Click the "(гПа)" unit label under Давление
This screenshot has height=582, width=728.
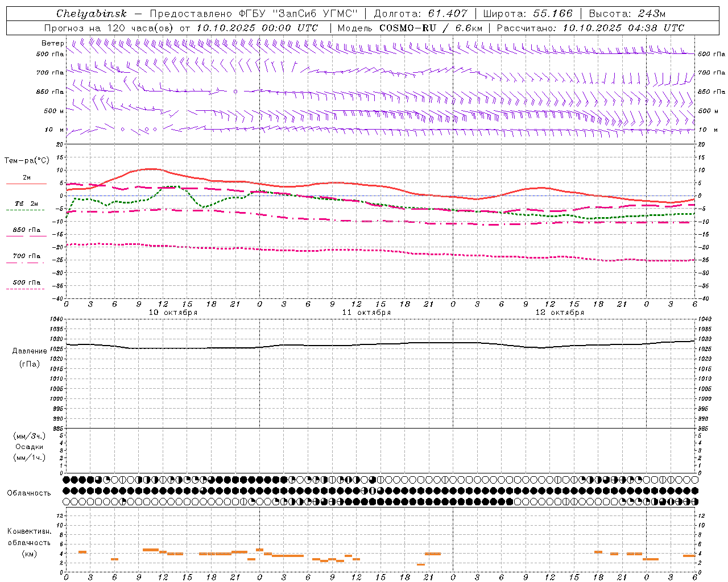[30, 364]
